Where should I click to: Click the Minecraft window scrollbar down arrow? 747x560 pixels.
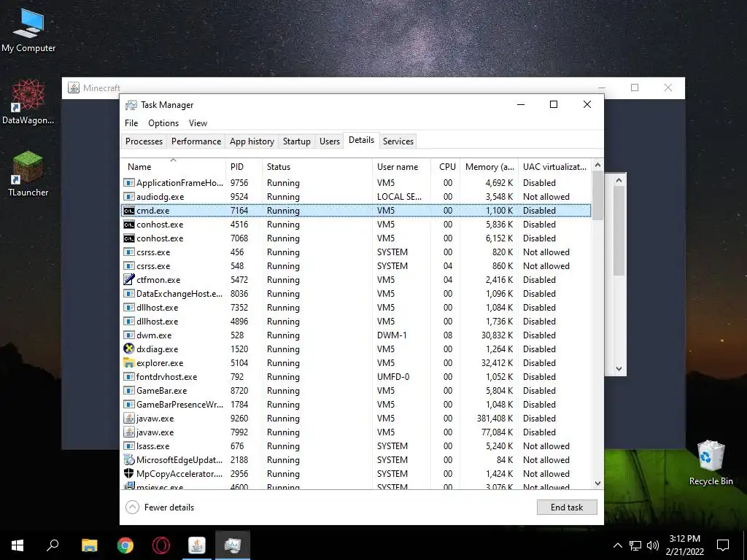619,368
